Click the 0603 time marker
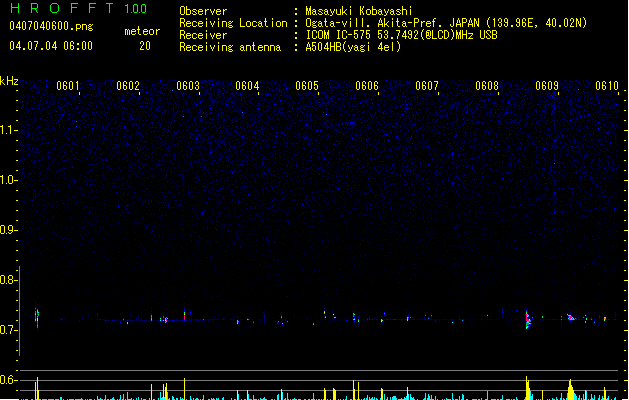The image size is (629, 400). click(188, 86)
